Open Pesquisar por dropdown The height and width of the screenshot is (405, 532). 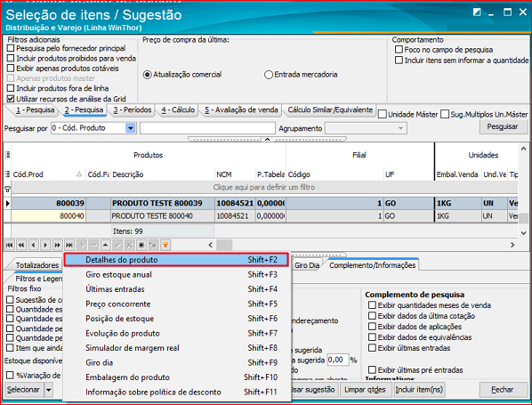point(130,128)
